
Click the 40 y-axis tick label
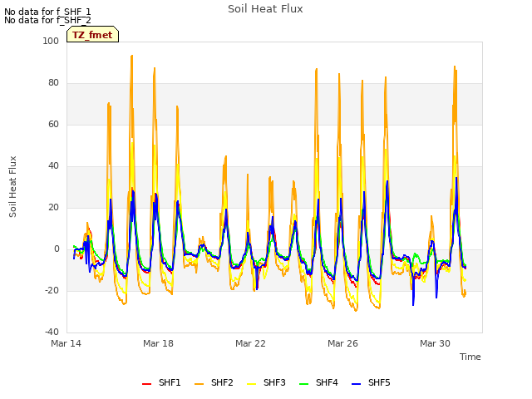point(53,165)
